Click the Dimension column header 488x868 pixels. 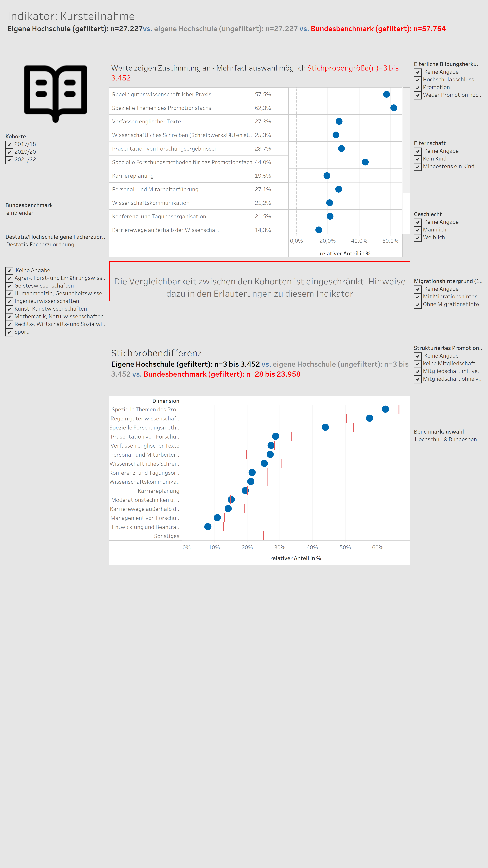tap(166, 401)
